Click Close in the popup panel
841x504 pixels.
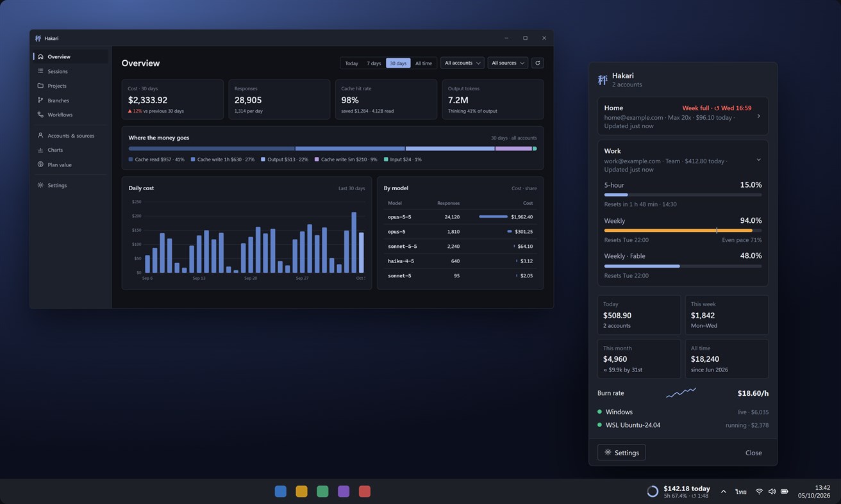pyautogui.click(x=754, y=453)
